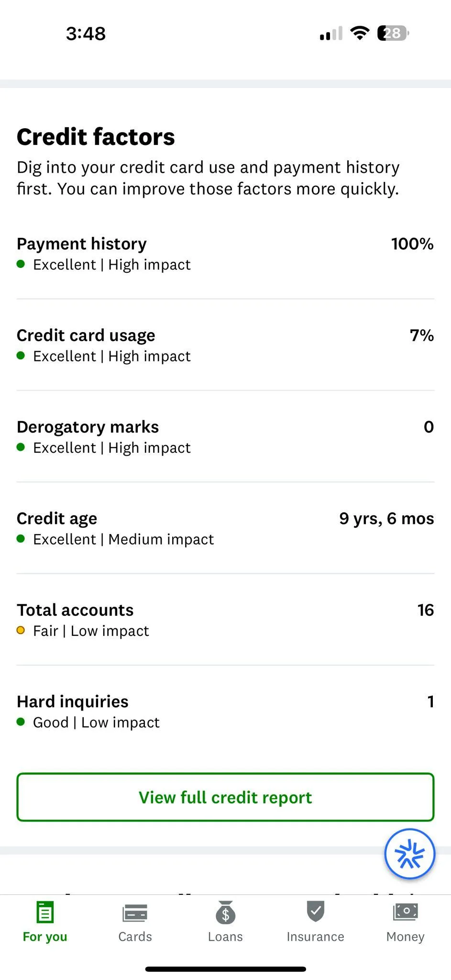Open Hard inquiries factor details
This screenshot has width=451, height=980.
coord(225,711)
